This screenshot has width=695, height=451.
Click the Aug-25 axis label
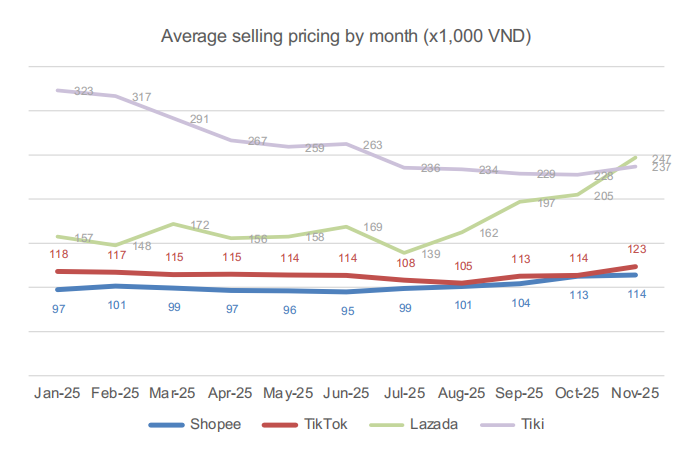[462, 394]
